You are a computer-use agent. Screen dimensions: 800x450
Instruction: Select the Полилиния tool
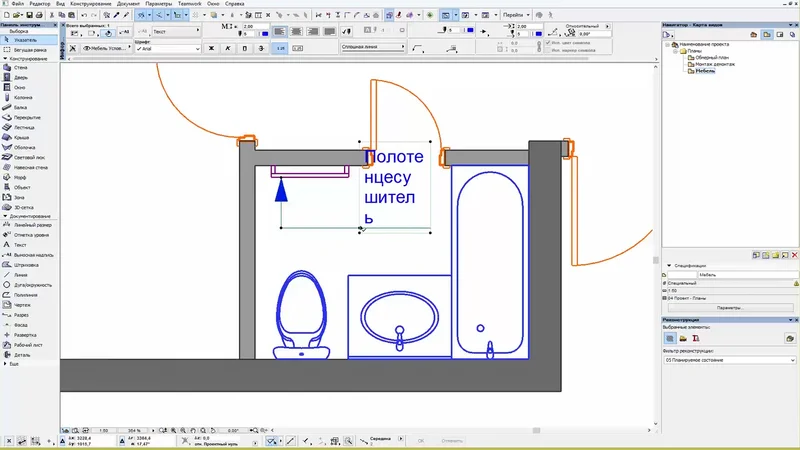click(x=25, y=295)
